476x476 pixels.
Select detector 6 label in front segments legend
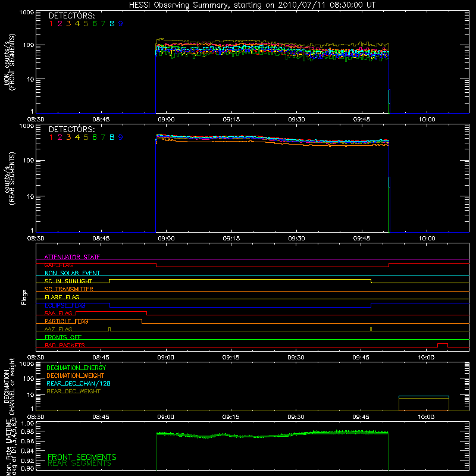click(95, 23)
